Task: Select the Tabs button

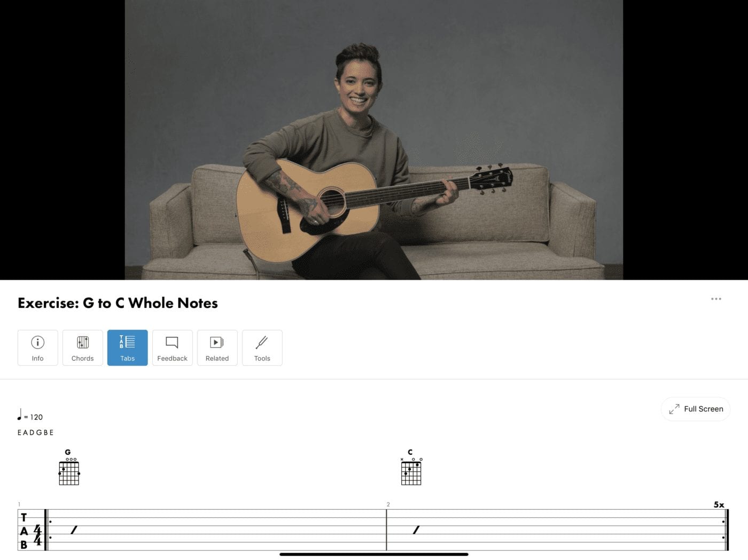Action: (127, 348)
